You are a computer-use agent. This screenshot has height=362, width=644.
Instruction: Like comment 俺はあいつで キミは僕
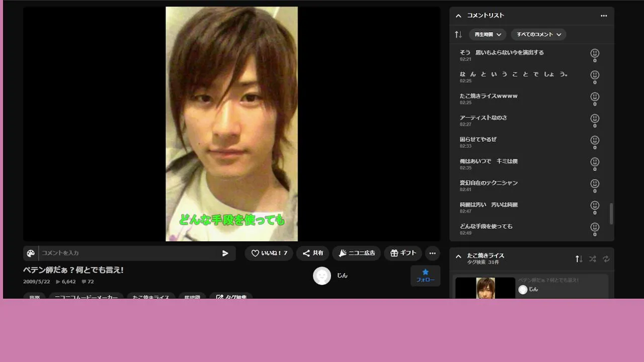pyautogui.click(x=595, y=162)
